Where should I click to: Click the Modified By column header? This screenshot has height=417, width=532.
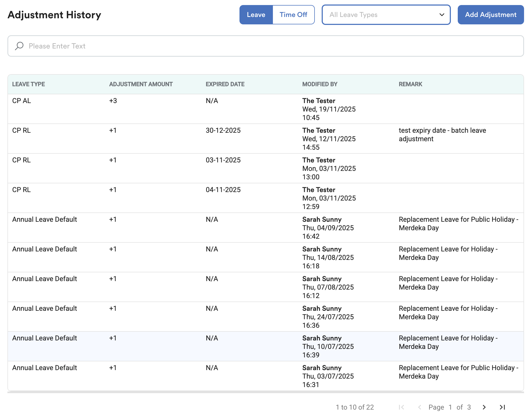point(320,84)
